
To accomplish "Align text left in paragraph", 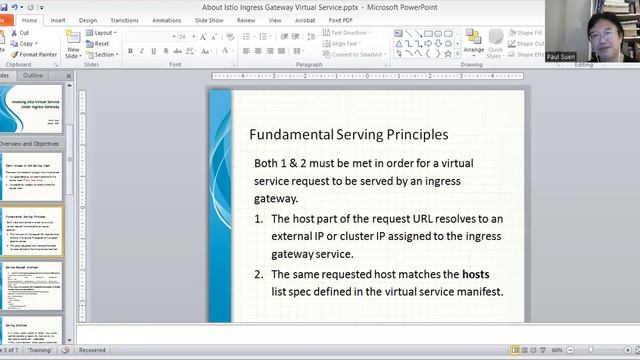I will (247, 51).
